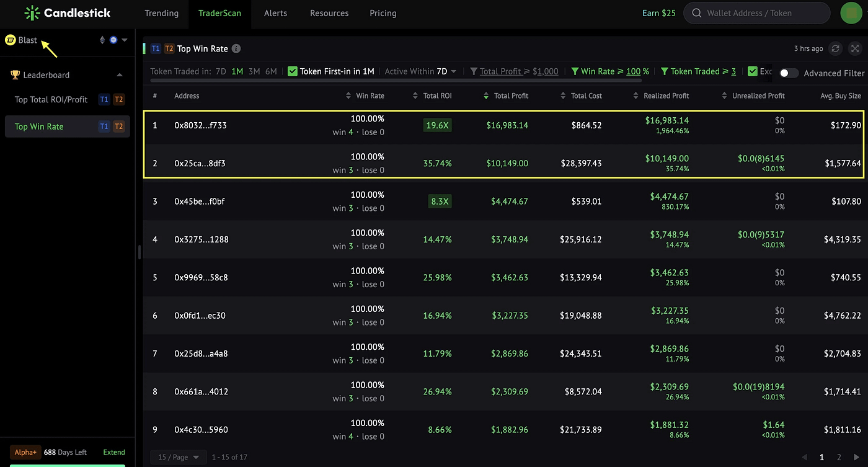Open the 15 / Page dropdown

coord(179,457)
